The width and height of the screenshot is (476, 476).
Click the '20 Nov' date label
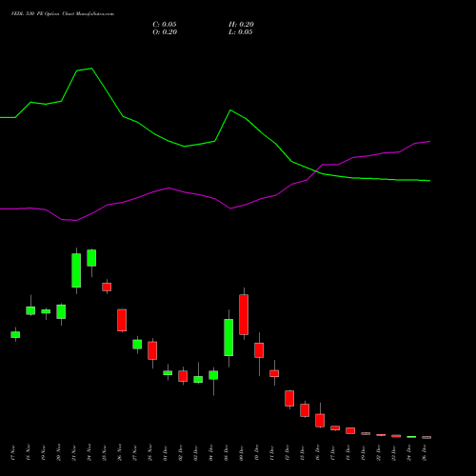(59, 452)
